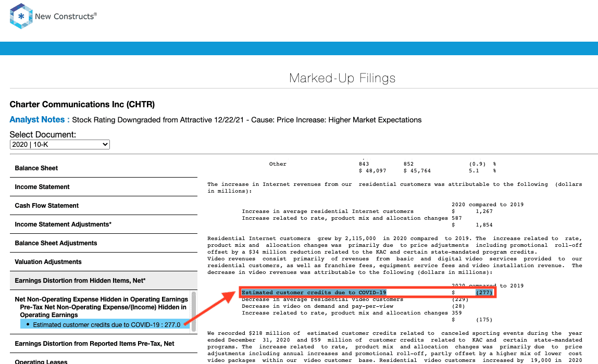Open the Balance Sheet section

(103, 168)
